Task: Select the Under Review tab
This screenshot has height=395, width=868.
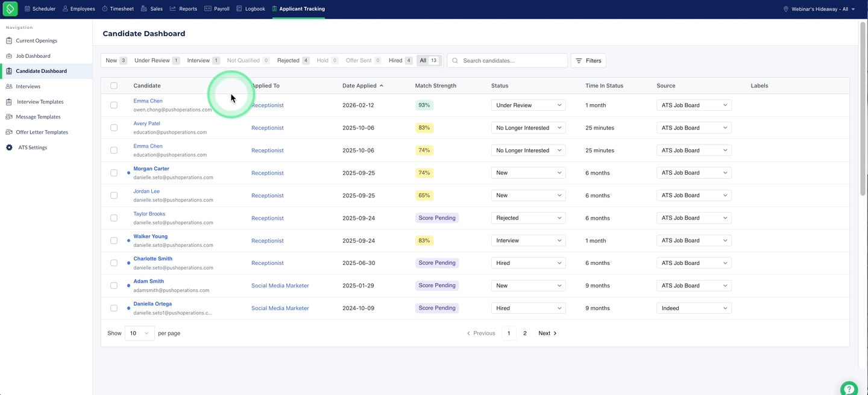Action: pyautogui.click(x=157, y=61)
